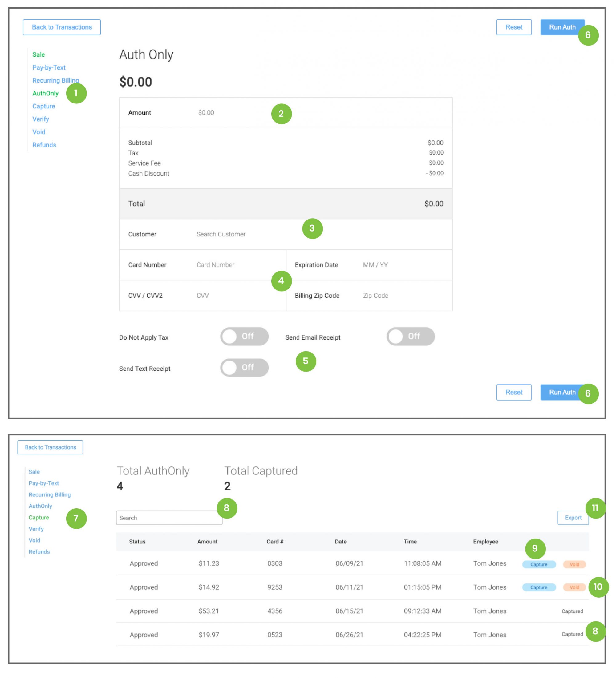Void the $14.92 transaction
The width and height of the screenshot is (616, 678).
[574, 587]
